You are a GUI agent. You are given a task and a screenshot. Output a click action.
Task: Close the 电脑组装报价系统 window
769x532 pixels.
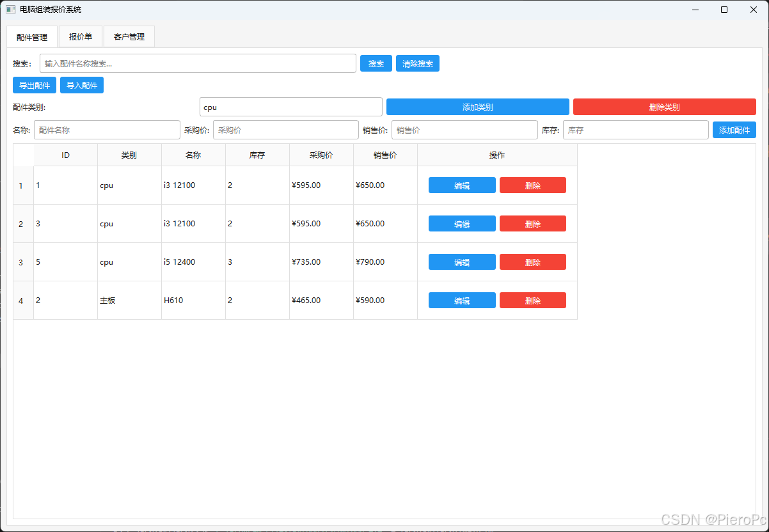coord(754,10)
